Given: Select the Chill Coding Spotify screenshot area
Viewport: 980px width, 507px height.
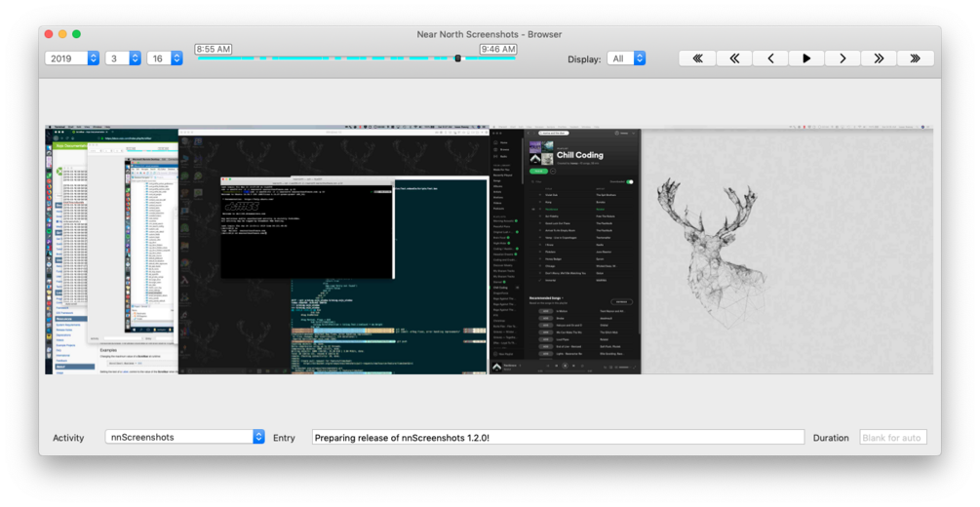Looking at the screenshot, I should pos(565,250).
